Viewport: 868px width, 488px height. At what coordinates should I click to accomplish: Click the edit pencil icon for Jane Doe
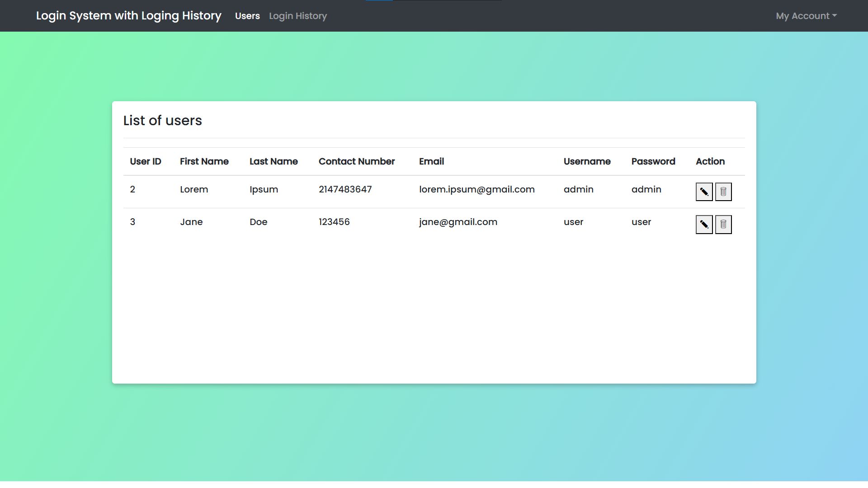pyautogui.click(x=704, y=225)
